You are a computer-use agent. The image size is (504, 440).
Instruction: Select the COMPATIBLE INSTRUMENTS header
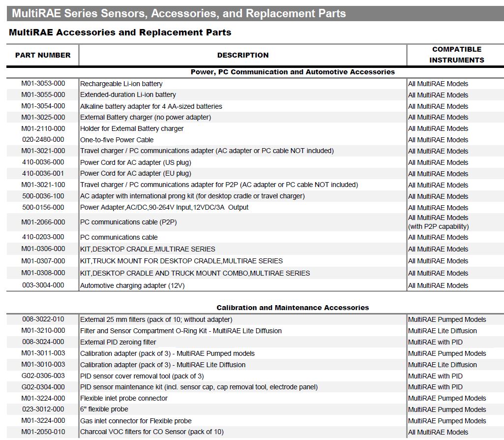tap(455, 54)
